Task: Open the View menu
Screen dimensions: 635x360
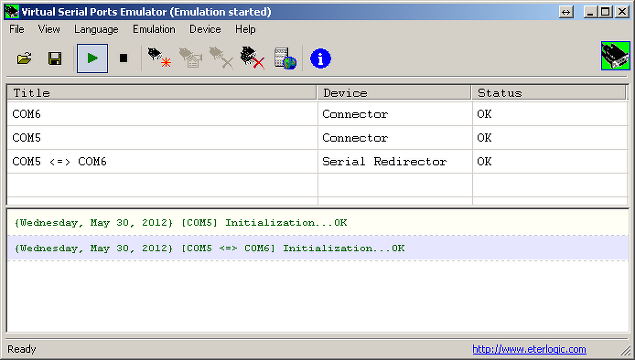Action: [49, 30]
